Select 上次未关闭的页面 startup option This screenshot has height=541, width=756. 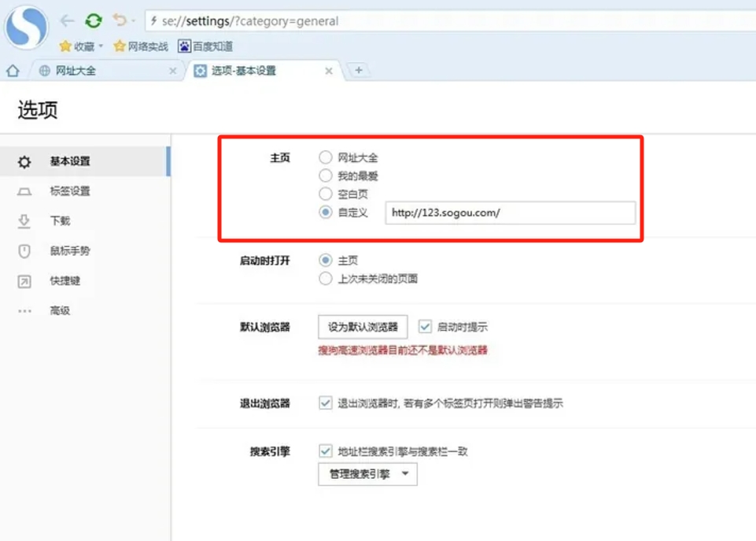[x=325, y=277]
